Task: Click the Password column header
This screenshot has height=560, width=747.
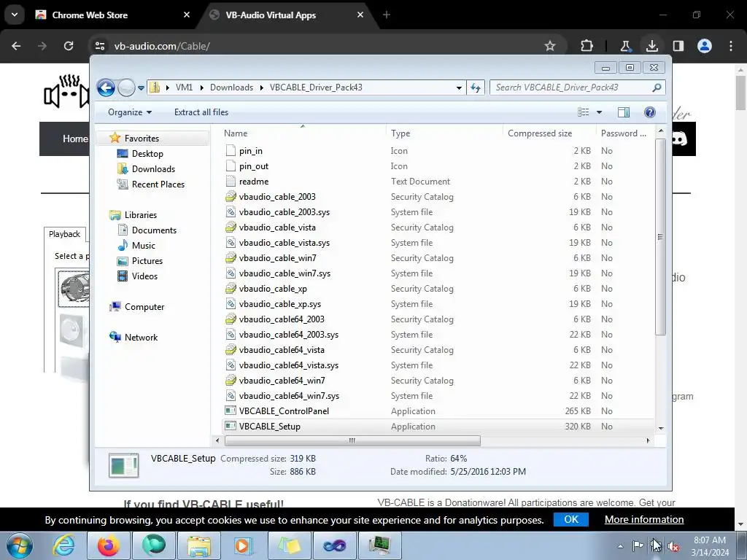Action: point(625,133)
